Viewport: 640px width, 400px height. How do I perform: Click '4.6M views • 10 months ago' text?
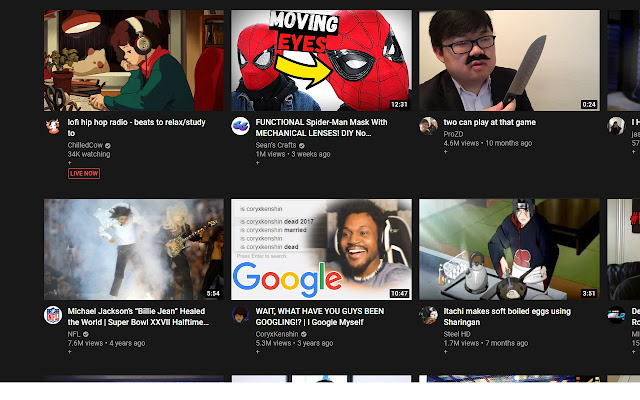[x=488, y=143]
